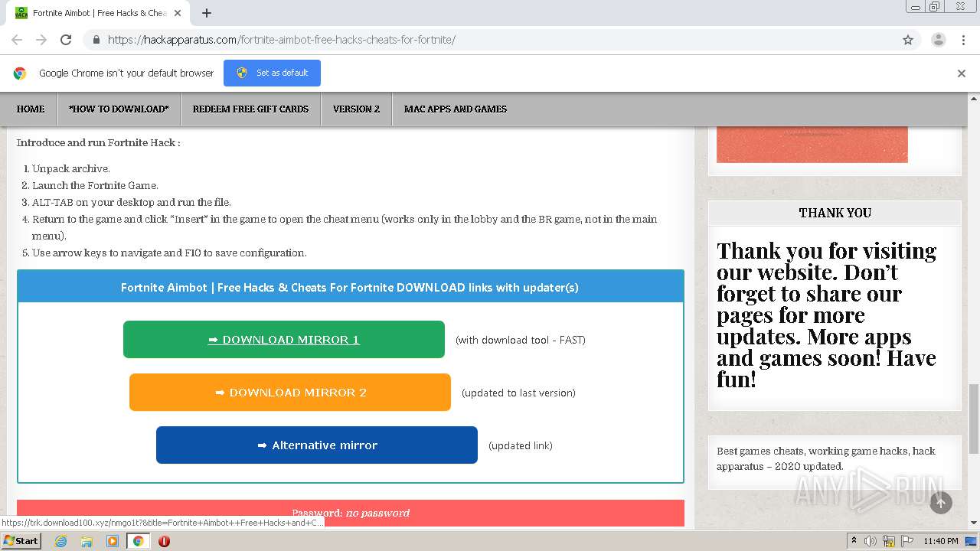
Task: Click 'Best games cheats' sidebar text
Action: click(826, 458)
